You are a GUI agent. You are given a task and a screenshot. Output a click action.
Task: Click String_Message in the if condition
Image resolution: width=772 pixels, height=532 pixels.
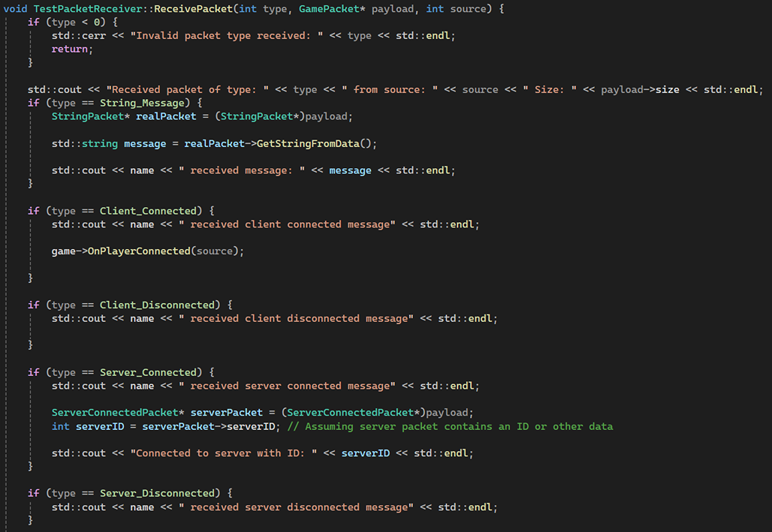(141, 103)
